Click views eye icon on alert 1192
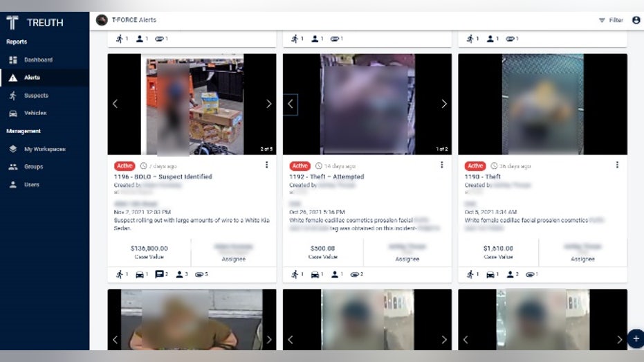The image size is (644, 362). 356,275
